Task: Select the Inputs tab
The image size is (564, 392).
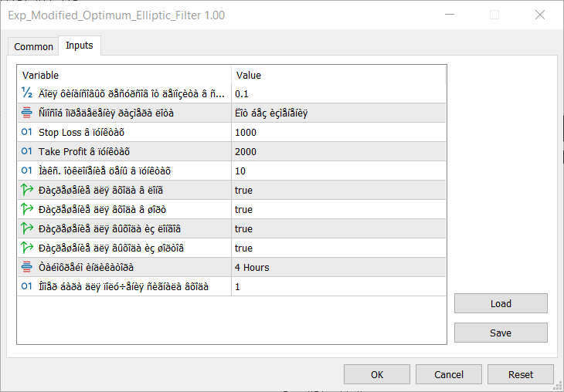Action: point(79,46)
